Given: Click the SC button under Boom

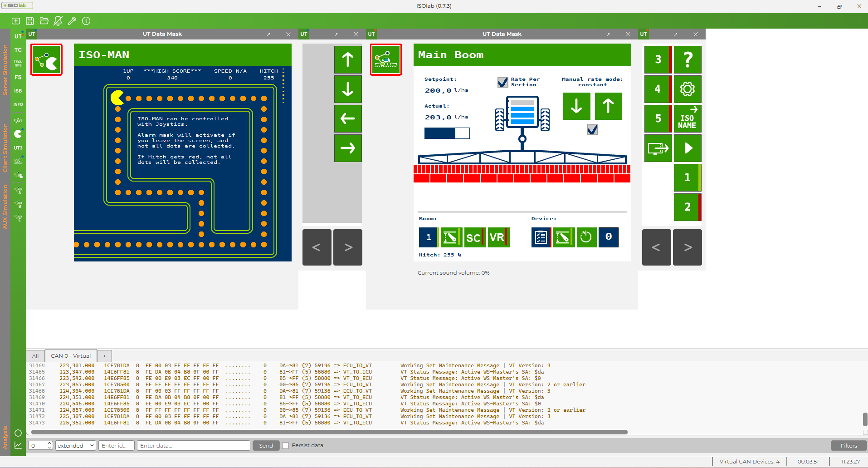Looking at the screenshot, I should point(474,237).
